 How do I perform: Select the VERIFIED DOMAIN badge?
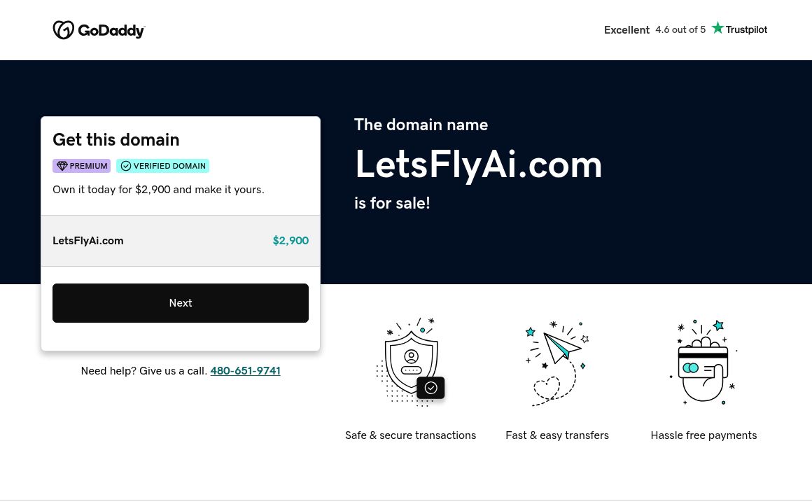pyautogui.click(x=162, y=166)
